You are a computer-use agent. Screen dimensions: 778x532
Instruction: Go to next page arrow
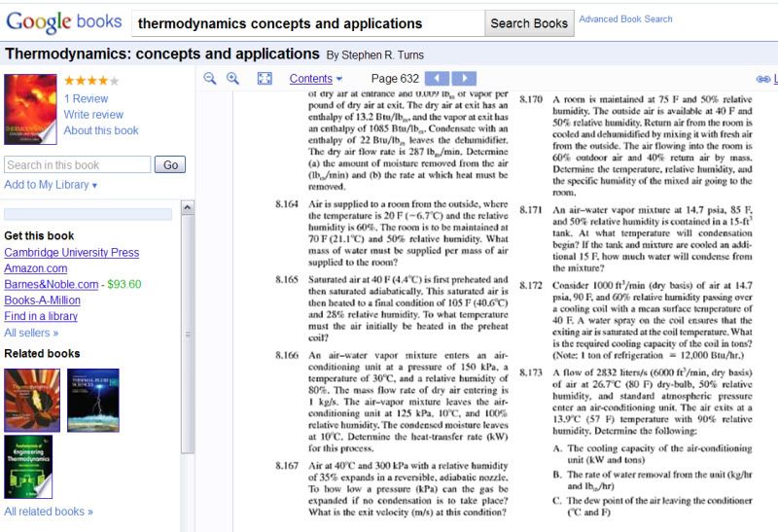pos(465,79)
